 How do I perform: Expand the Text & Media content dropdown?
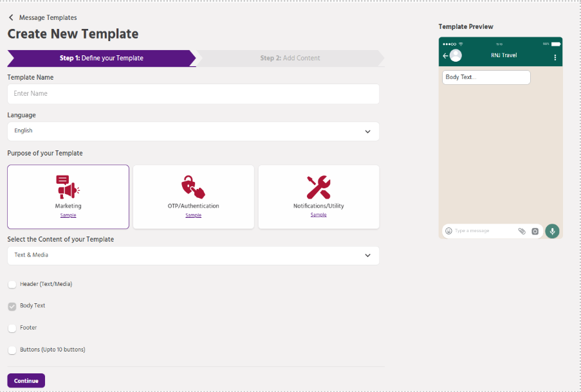pyautogui.click(x=193, y=255)
